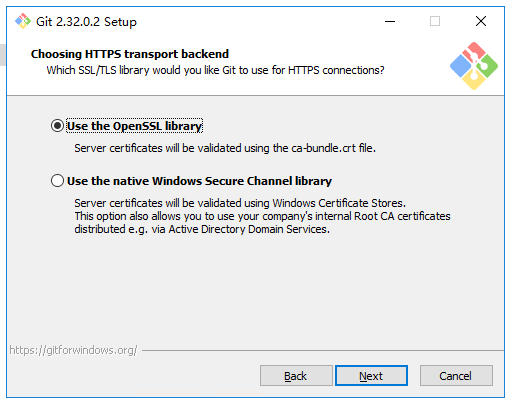Open the gitforwindows.org link
This screenshot has height=403, width=511.
pos(73,350)
